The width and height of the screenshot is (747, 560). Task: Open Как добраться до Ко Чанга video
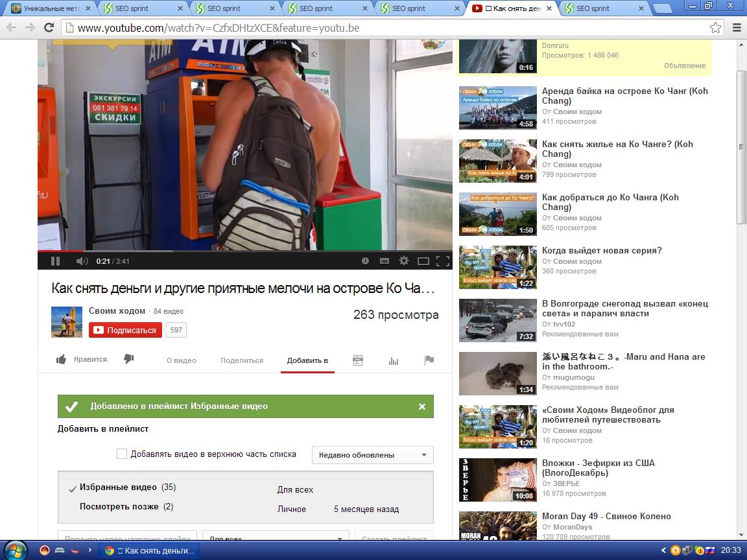[x=610, y=202]
